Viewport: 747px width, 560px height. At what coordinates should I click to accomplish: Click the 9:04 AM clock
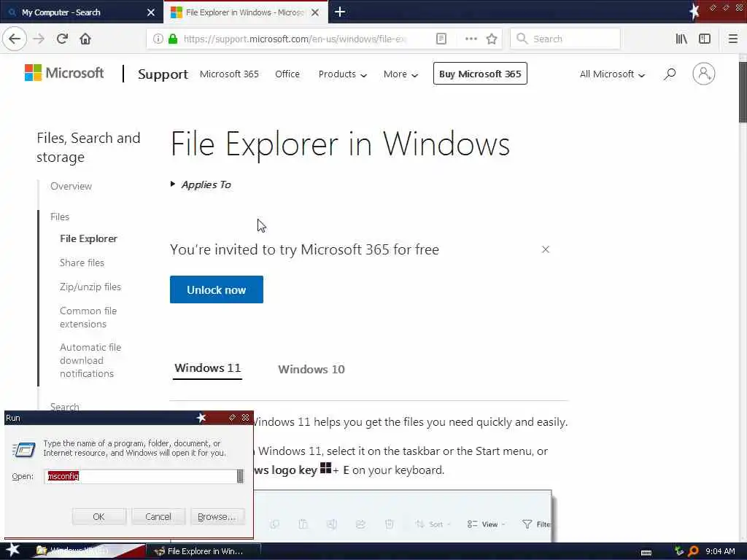tap(720, 551)
